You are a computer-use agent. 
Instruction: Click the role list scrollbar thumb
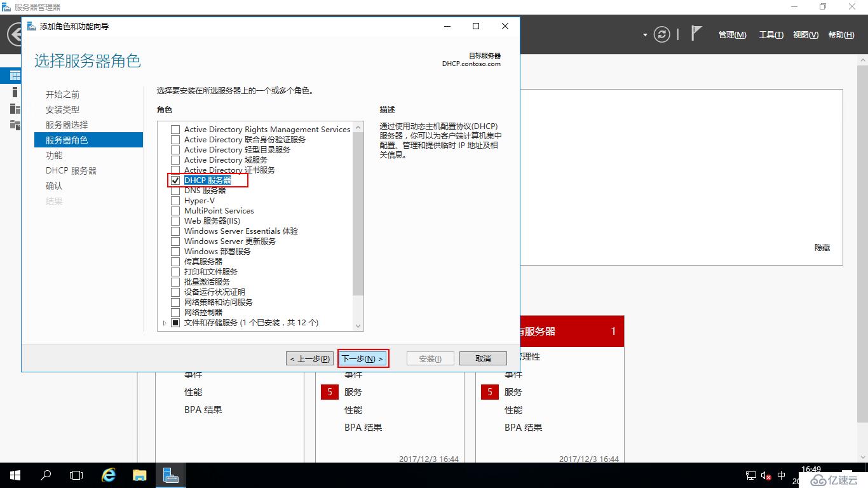(358, 213)
